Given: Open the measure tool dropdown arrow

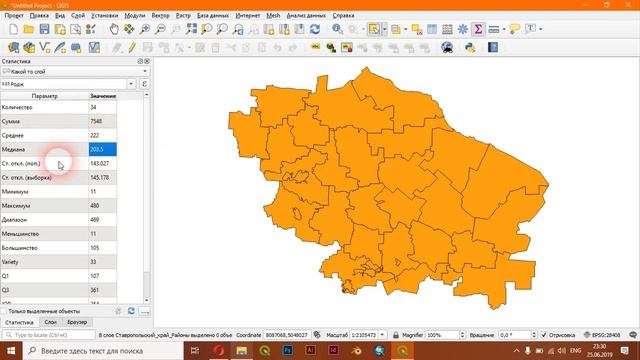Looking at the screenshot, I should click(504, 29).
